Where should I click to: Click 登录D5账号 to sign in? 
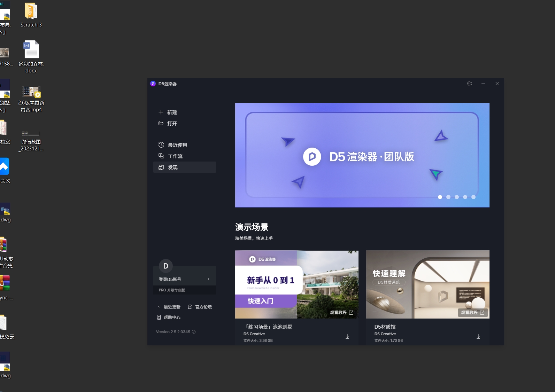[170, 279]
